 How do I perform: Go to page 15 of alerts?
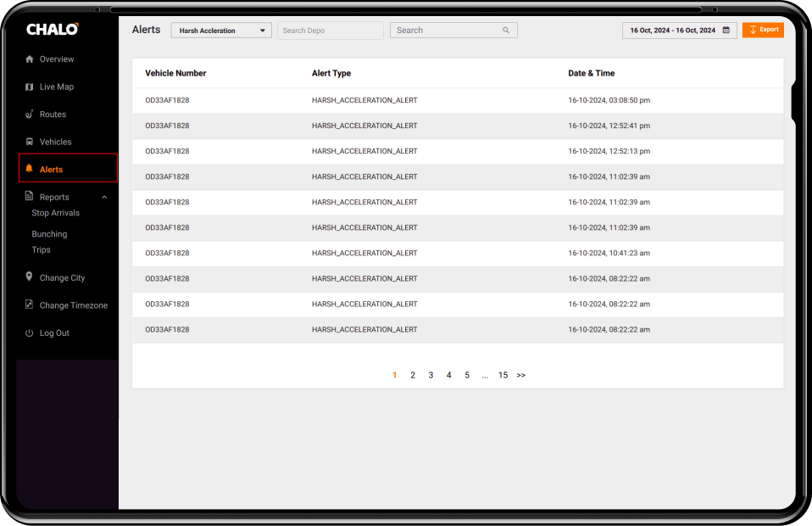pos(503,375)
